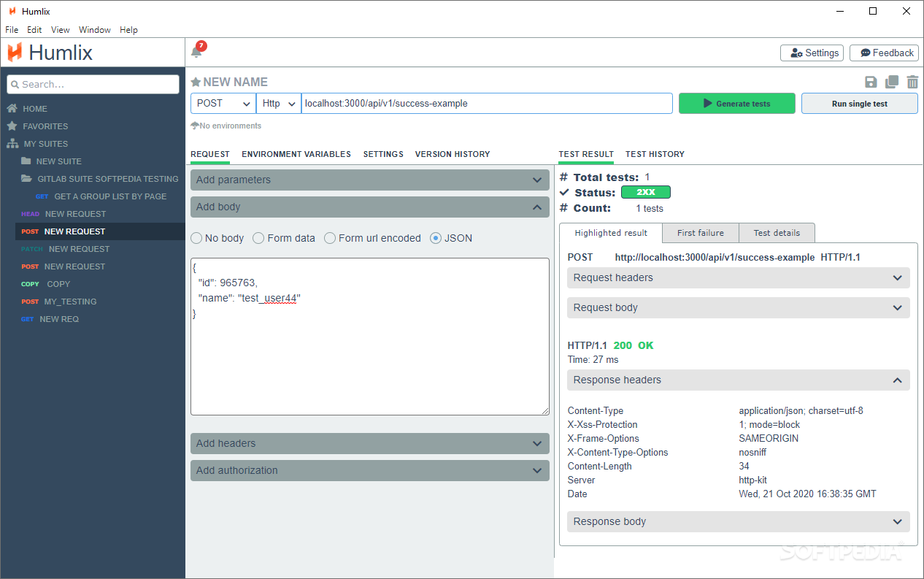924x579 pixels.
Task: Collapse the Add body section
Action: point(370,207)
